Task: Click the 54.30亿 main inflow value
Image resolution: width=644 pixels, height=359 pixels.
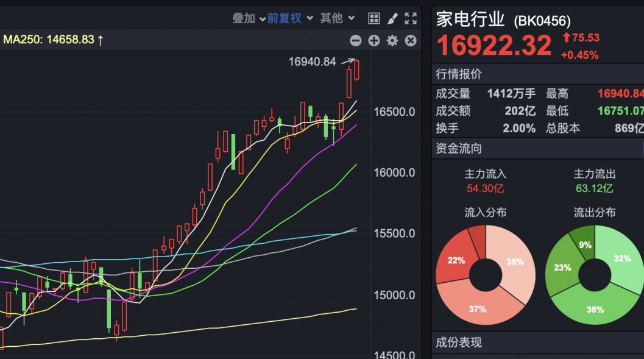Action: click(x=485, y=188)
